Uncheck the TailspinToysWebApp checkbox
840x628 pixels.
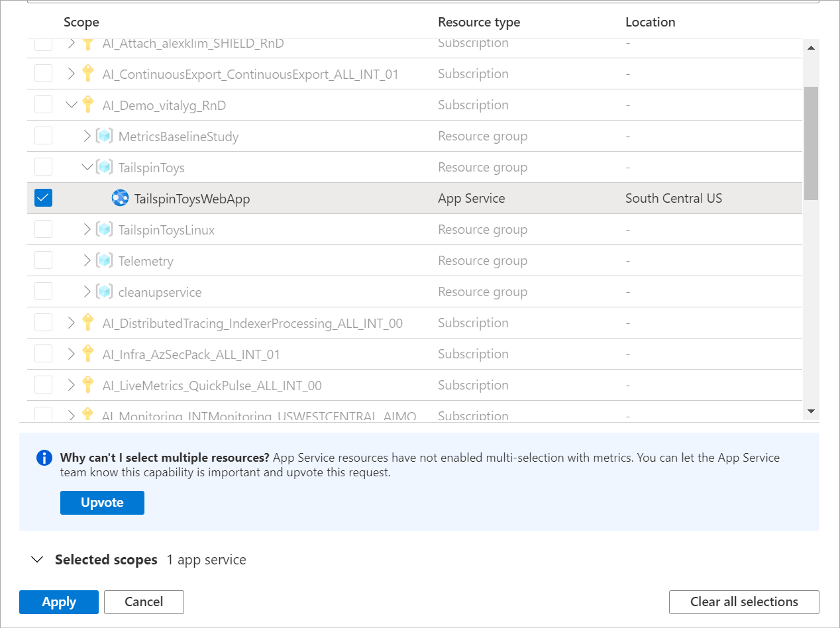43,198
